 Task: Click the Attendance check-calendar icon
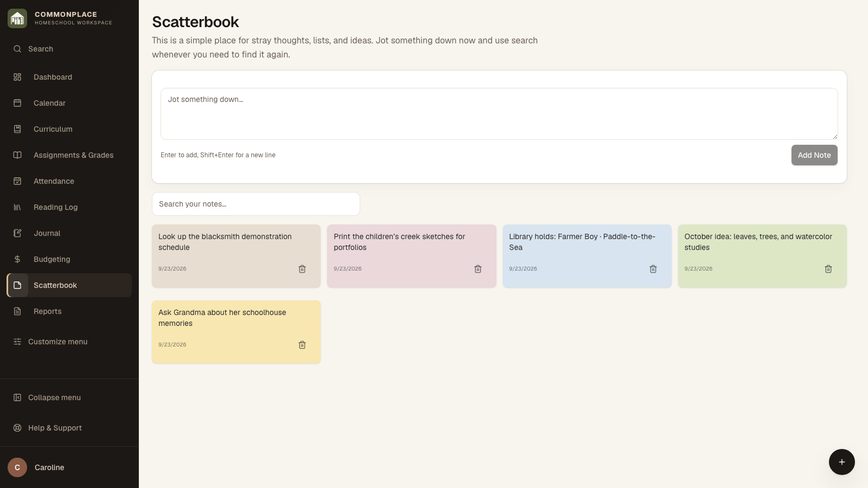pos(17,181)
